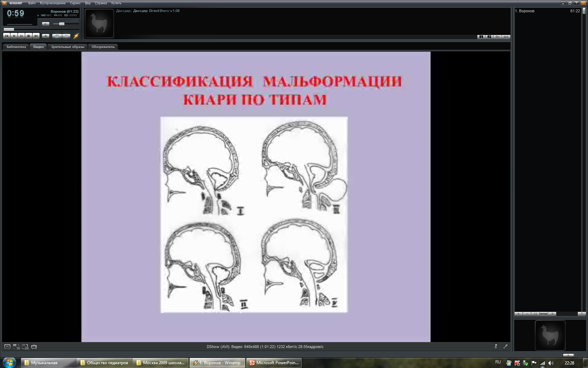This screenshot has height=368, width=588.
Task: Set video size to 2x
Action: point(25,347)
